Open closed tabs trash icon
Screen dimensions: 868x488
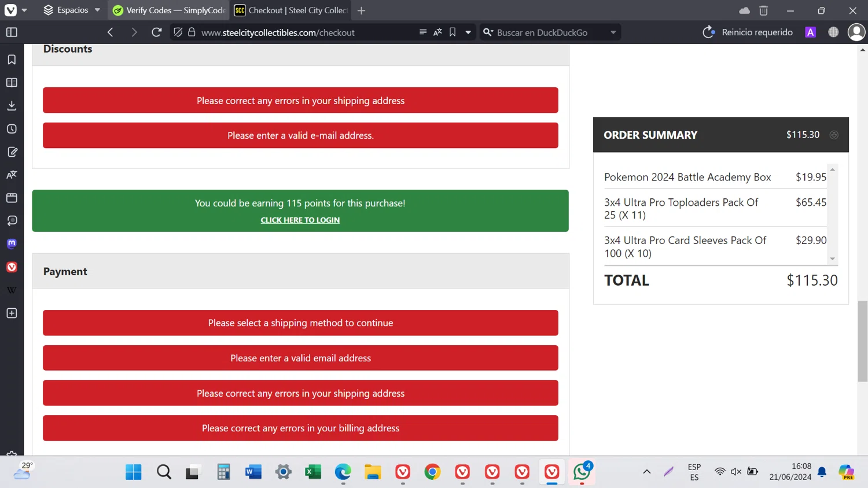764,10
